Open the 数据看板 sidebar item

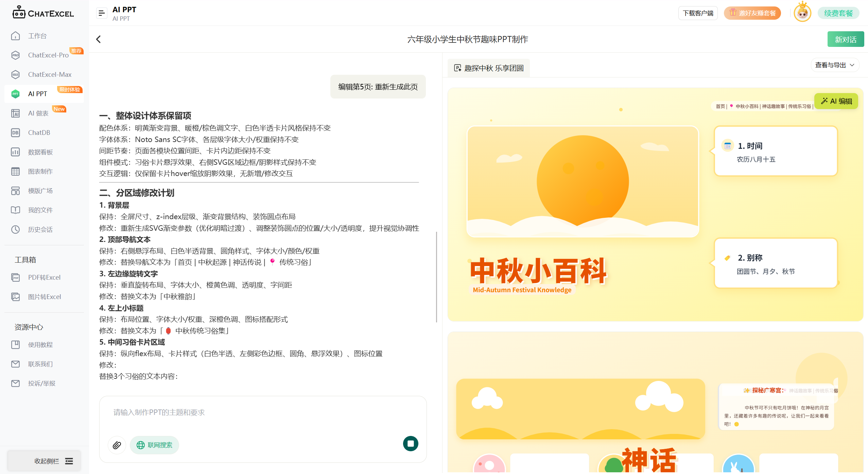40,152
